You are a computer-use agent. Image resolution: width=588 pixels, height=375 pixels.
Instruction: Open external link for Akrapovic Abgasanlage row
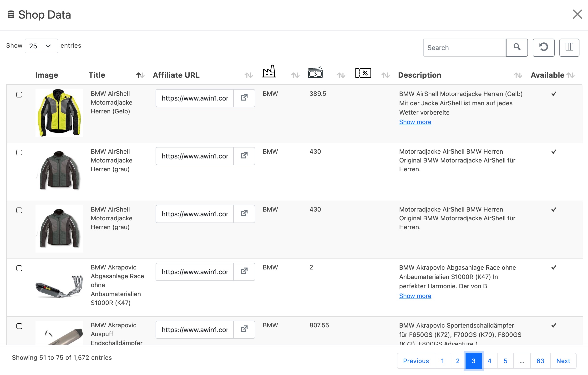coord(244,272)
